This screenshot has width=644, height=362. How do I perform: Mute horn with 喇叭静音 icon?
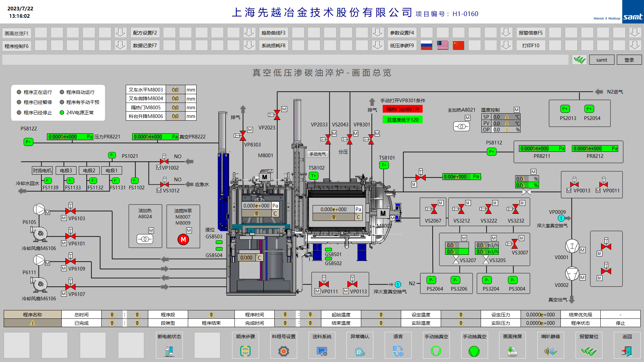tap(551, 351)
